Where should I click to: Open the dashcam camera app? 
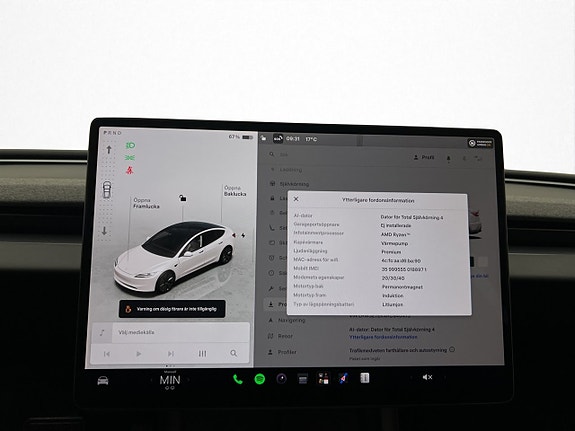(281, 379)
